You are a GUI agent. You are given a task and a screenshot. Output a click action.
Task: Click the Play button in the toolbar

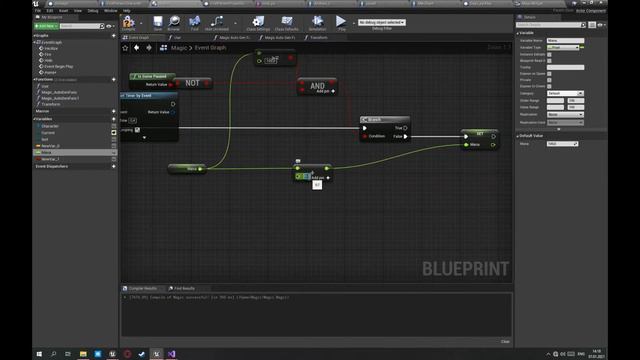[x=341, y=22]
